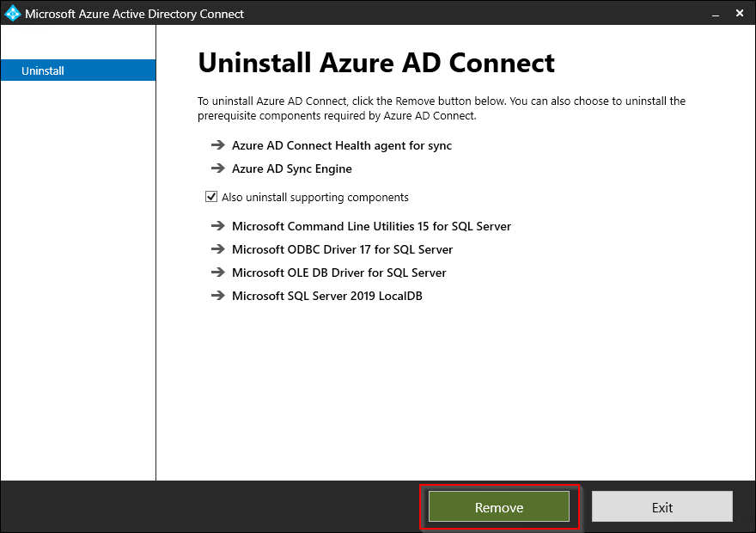Click arrow beside Microsoft OLE DB Driver
The height and width of the screenshot is (533, 756).
[x=218, y=272]
